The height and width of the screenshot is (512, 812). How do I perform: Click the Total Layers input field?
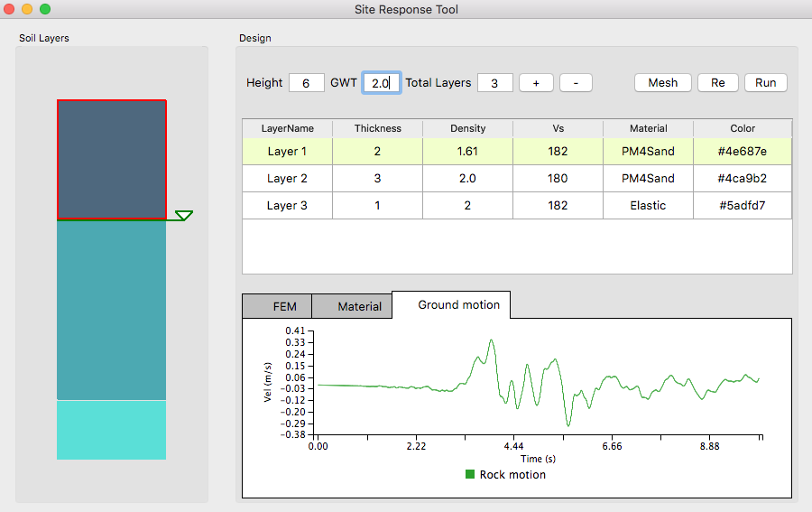494,83
